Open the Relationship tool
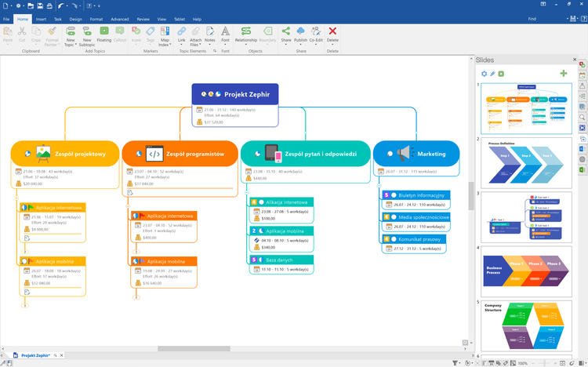Viewport: 588px width, 367px height. (246, 35)
